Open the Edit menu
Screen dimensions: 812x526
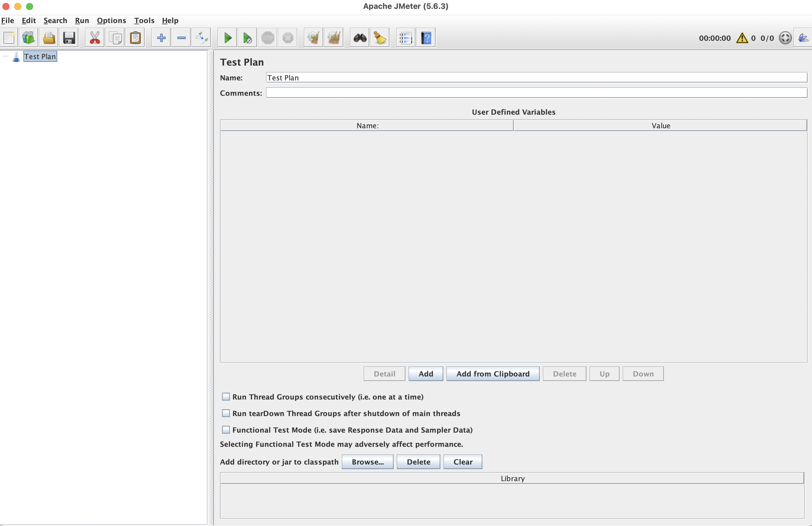[29, 20]
